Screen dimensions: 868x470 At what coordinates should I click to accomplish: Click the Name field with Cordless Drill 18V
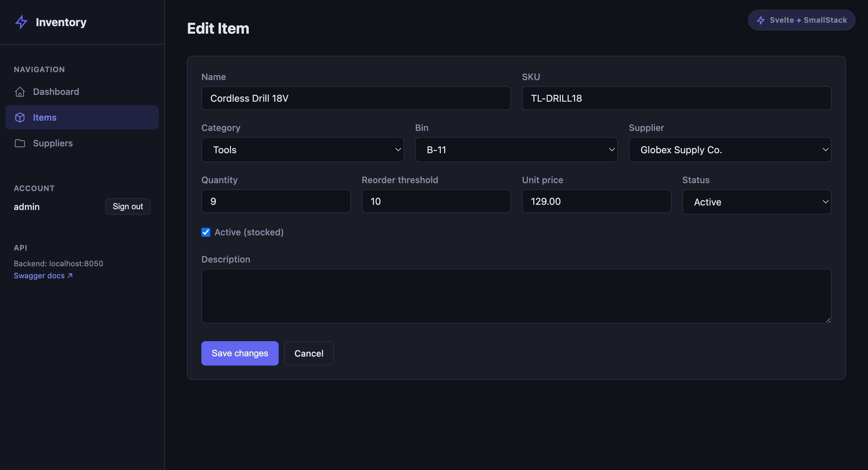(356, 98)
